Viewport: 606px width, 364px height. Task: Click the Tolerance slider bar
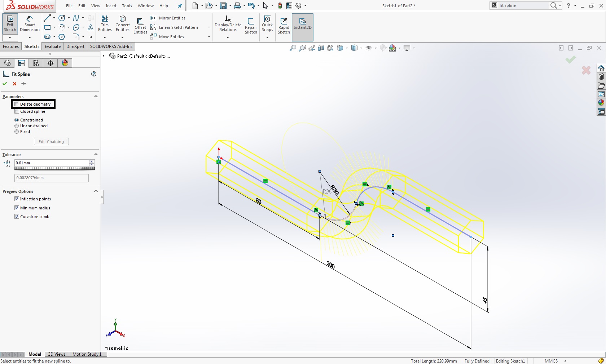pos(54,168)
